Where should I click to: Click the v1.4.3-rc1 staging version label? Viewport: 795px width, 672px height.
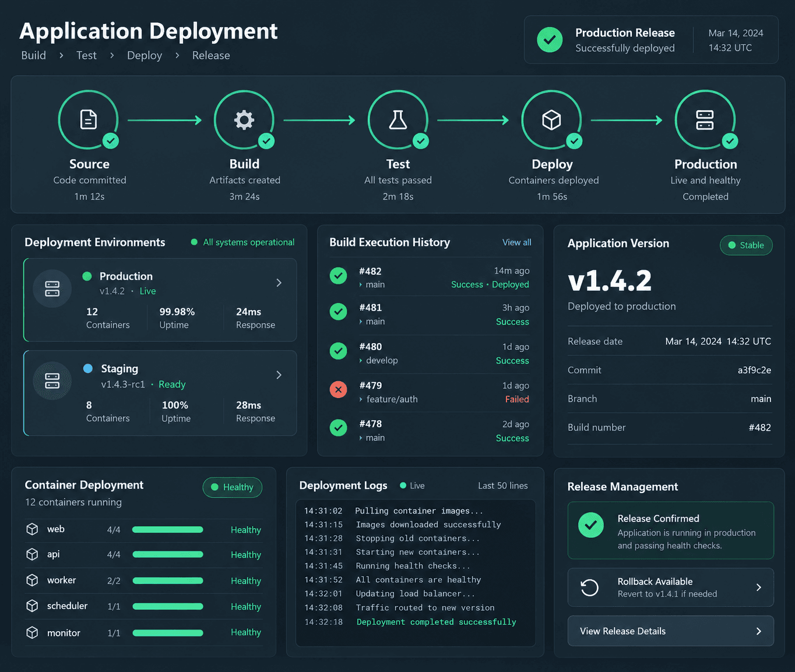tap(123, 385)
